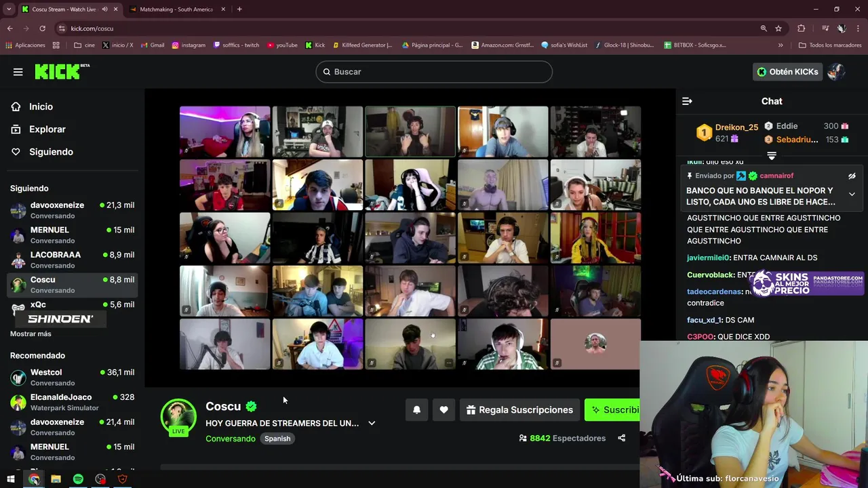Mute the Coscu Stream tab audio
The image size is (868, 488).
point(104,9)
